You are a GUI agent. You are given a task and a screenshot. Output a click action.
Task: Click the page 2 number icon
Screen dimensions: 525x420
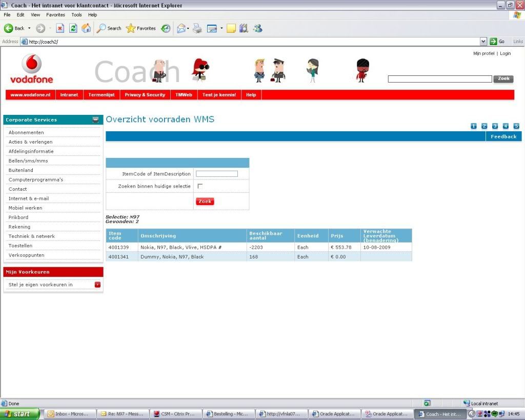(484, 126)
